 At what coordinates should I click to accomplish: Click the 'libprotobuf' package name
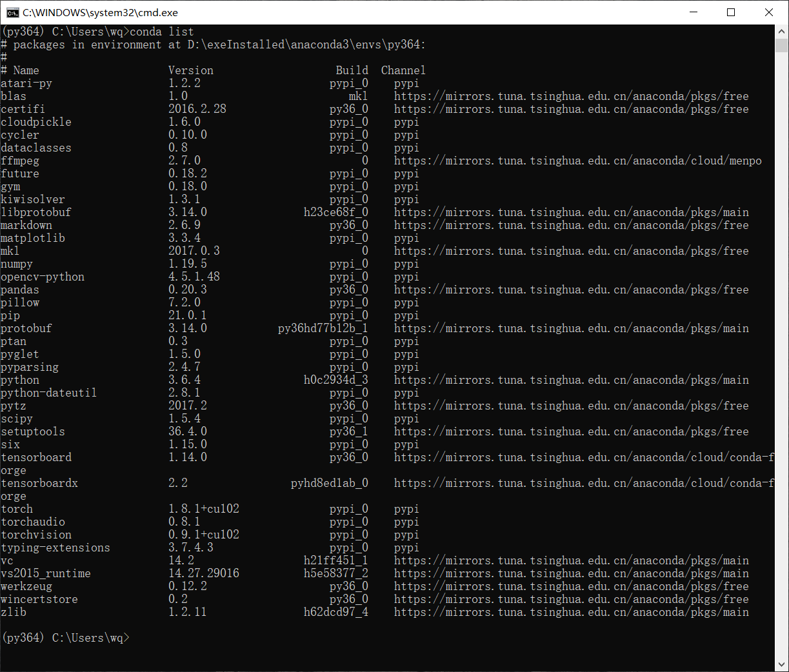coord(36,212)
